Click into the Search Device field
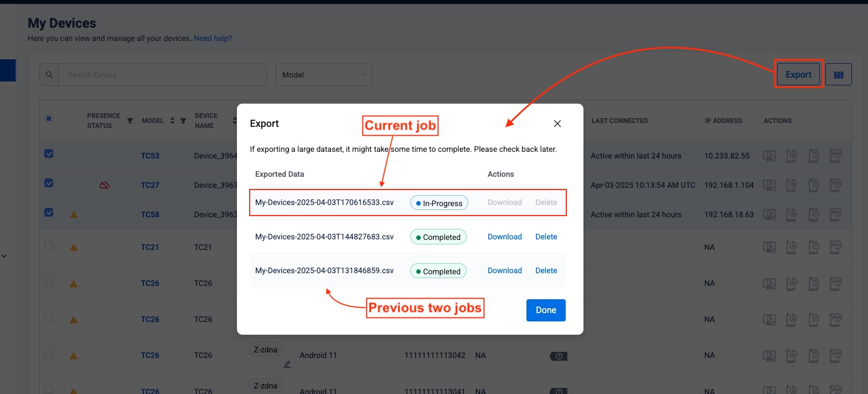 [163, 75]
